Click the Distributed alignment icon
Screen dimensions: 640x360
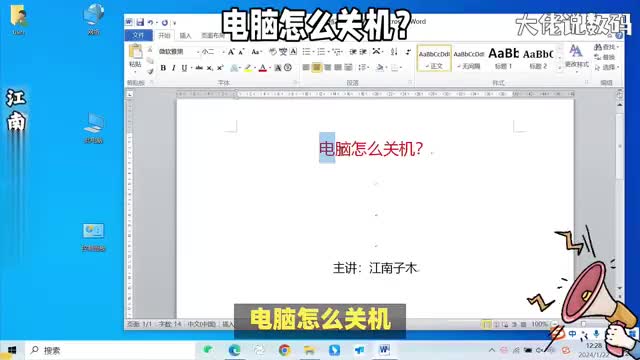coord(348,68)
